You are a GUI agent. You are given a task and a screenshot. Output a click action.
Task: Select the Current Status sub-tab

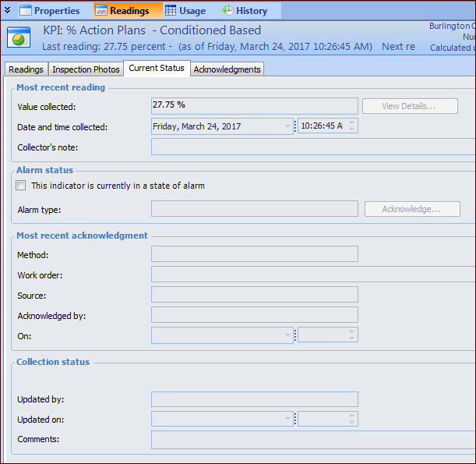pyautogui.click(x=157, y=68)
